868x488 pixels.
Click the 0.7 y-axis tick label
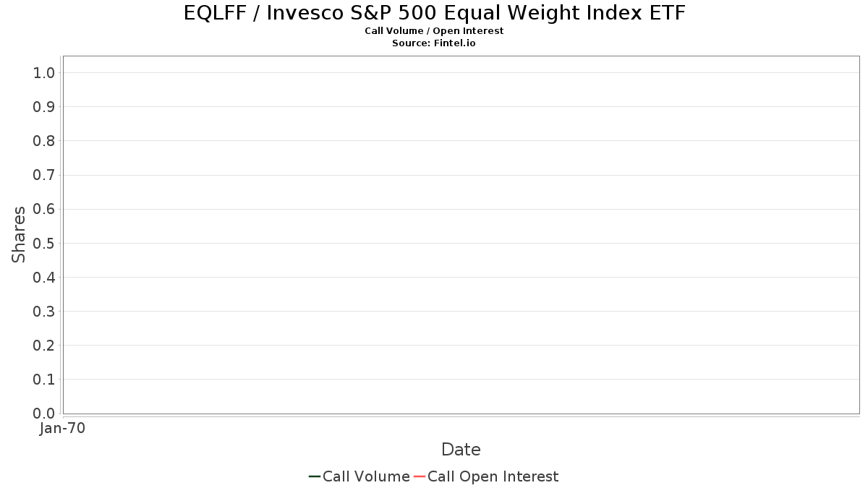[44, 175]
